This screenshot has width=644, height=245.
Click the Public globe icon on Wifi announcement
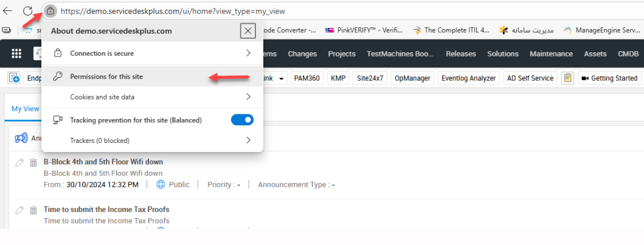[x=161, y=185]
